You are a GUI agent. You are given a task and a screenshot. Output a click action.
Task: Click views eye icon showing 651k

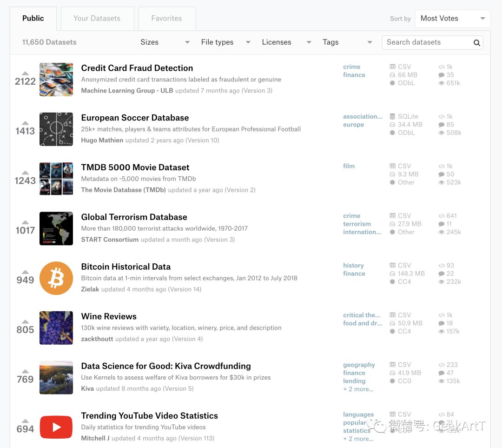442,83
